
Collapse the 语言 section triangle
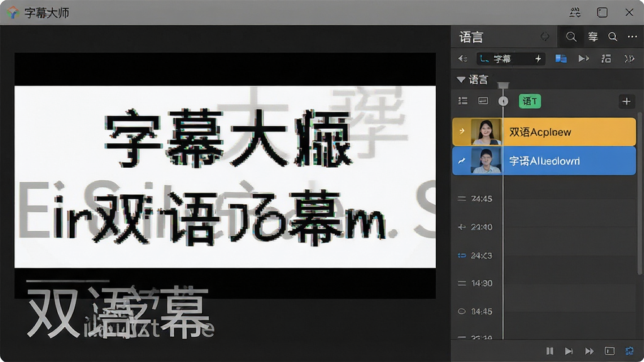461,80
